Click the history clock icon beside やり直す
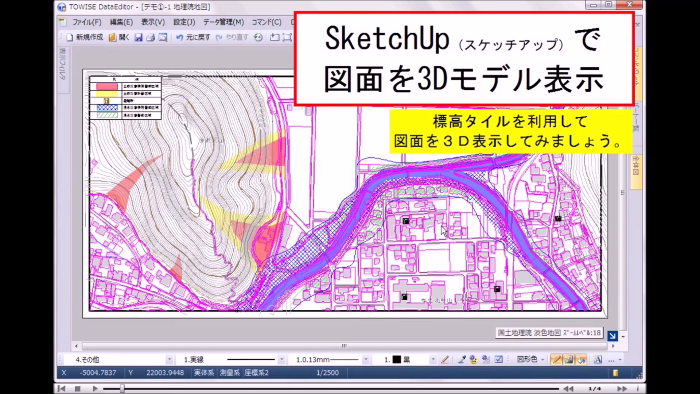Screen dimensions: 700x394 [258, 38]
